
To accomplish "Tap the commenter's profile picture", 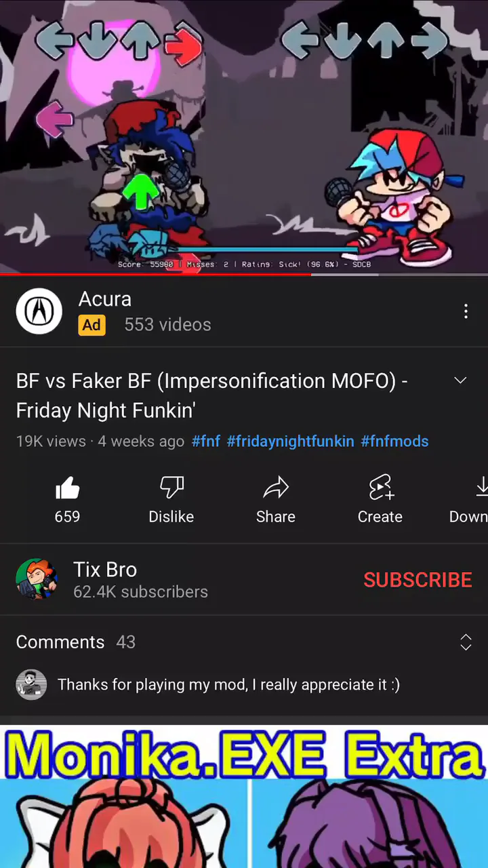I will tap(31, 685).
